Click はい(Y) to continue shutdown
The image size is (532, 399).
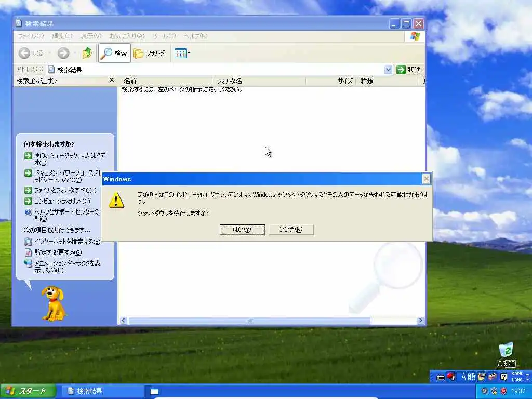[242, 230]
